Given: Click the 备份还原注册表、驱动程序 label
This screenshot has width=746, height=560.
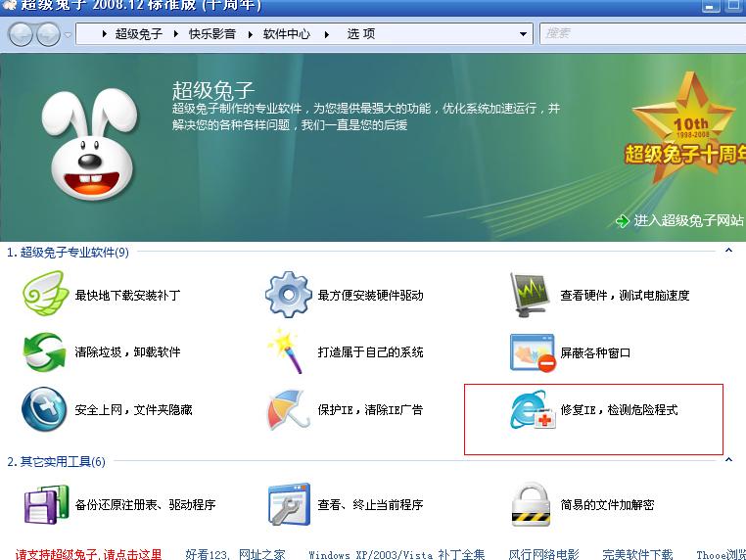Looking at the screenshot, I should pos(145,505).
